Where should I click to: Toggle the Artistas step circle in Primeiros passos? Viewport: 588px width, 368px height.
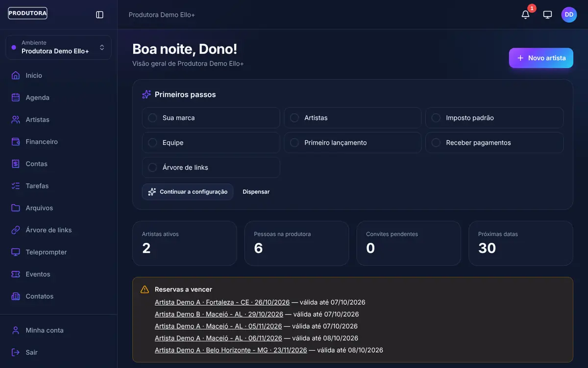(294, 118)
